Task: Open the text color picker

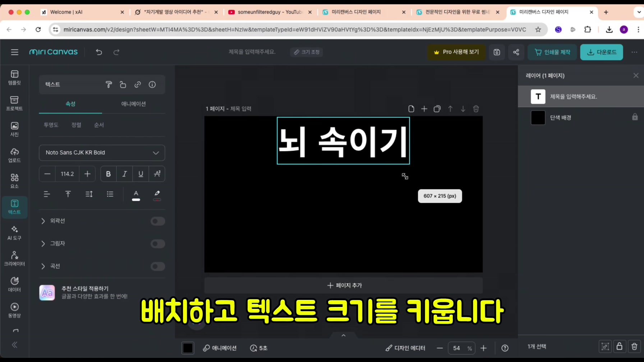Action: click(136, 195)
